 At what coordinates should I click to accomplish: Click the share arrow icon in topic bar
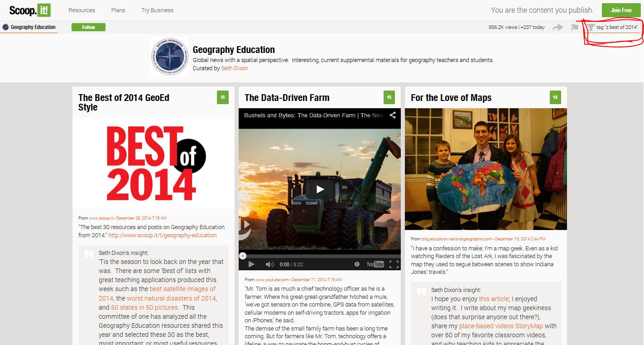pyautogui.click(x=557, y=28)
